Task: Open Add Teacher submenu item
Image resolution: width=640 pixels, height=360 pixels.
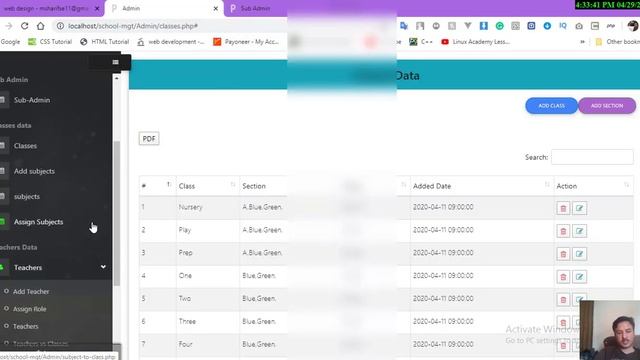Action: tap(31, 291)
